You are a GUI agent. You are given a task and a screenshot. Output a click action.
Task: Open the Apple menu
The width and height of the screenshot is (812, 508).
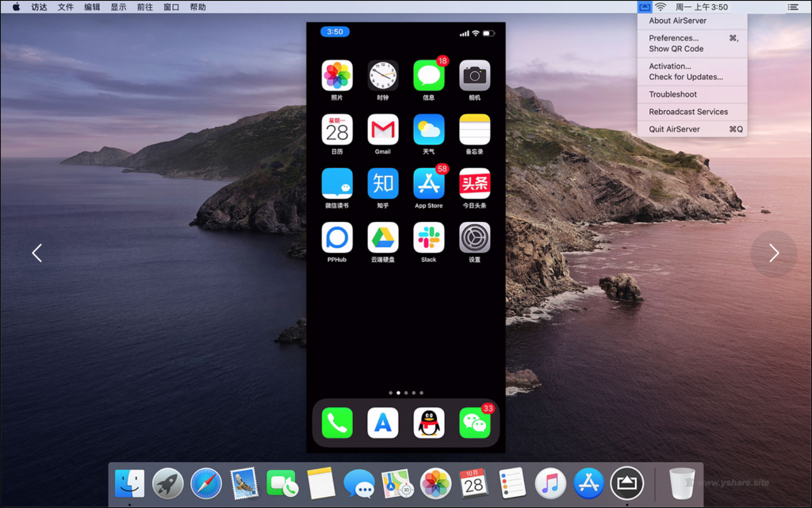[16, 6]
